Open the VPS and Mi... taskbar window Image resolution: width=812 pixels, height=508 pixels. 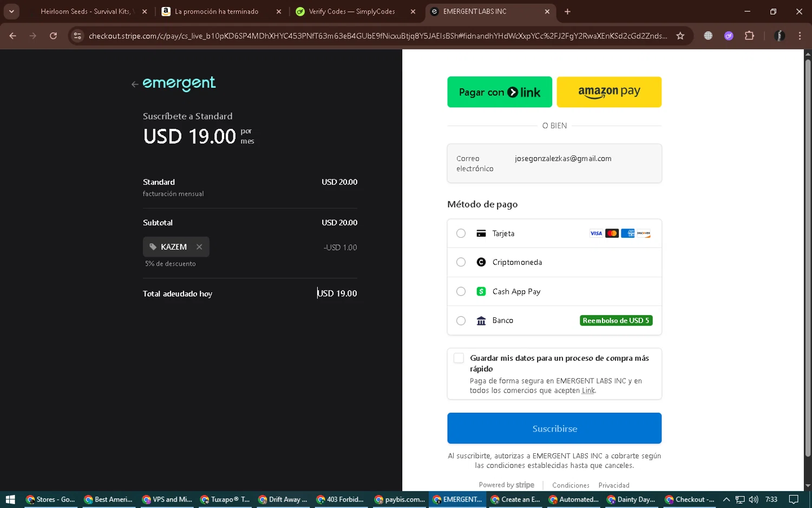tap(167, 499)
